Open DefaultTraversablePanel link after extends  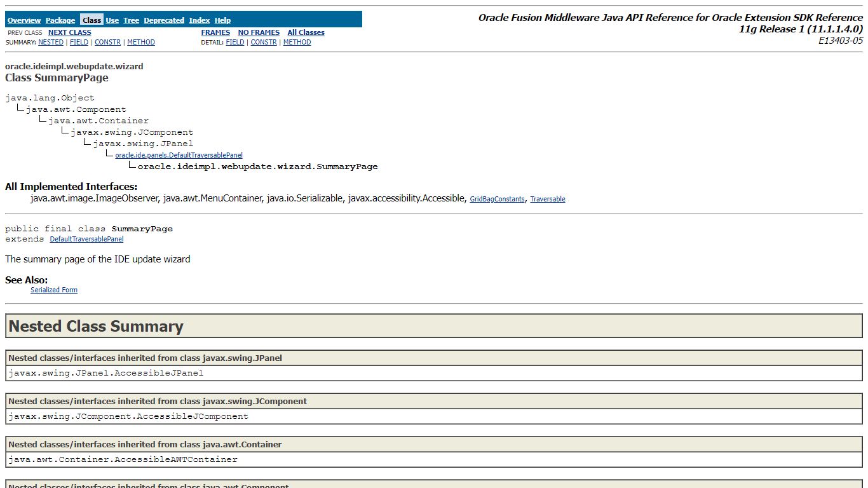pyautogui.click(x=87, y=240)
